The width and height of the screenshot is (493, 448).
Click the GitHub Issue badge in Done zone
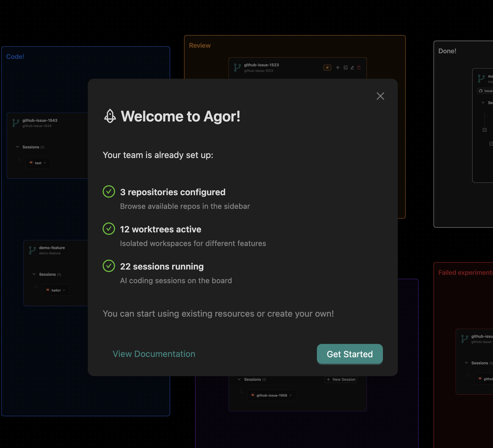click(486, 91)
